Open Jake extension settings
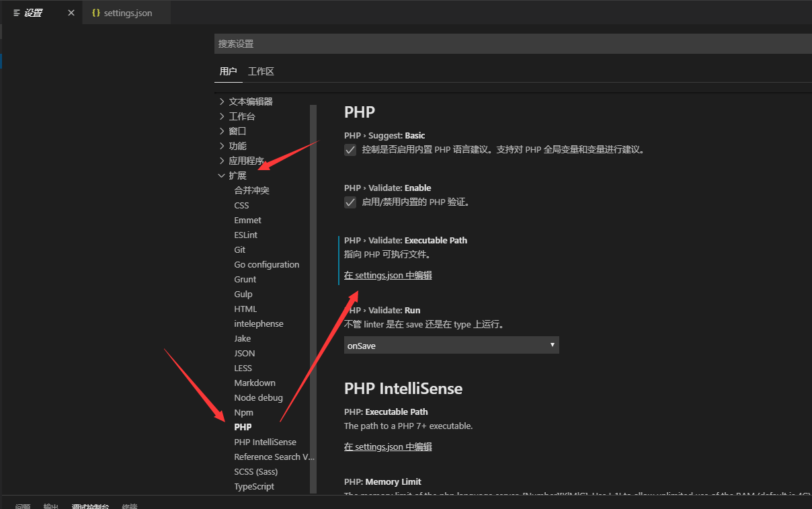Screen dimensions: 812x509 pyautogui.click(x=242, y=338)
